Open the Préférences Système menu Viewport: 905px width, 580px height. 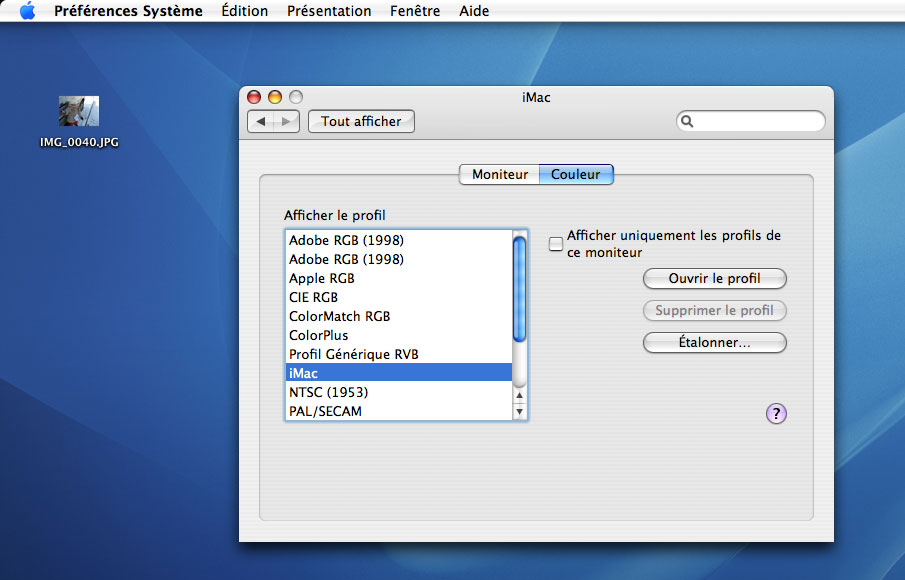128,11
